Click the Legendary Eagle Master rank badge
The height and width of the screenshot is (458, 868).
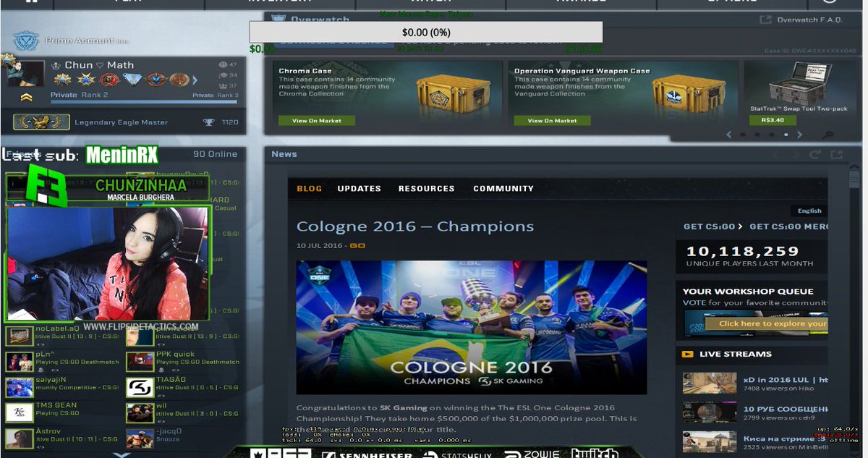click(x=41, y=122)
